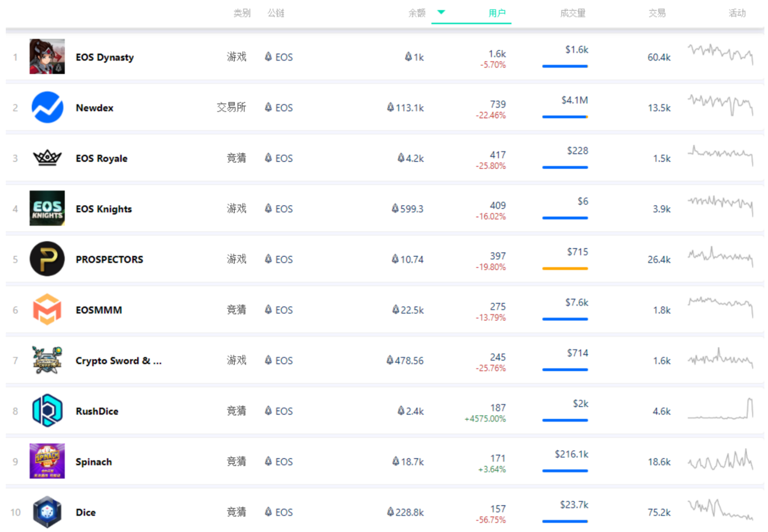View EOS Dynasty activity sparkline chart
Screen dimensions: 768x532
point(721,54)
